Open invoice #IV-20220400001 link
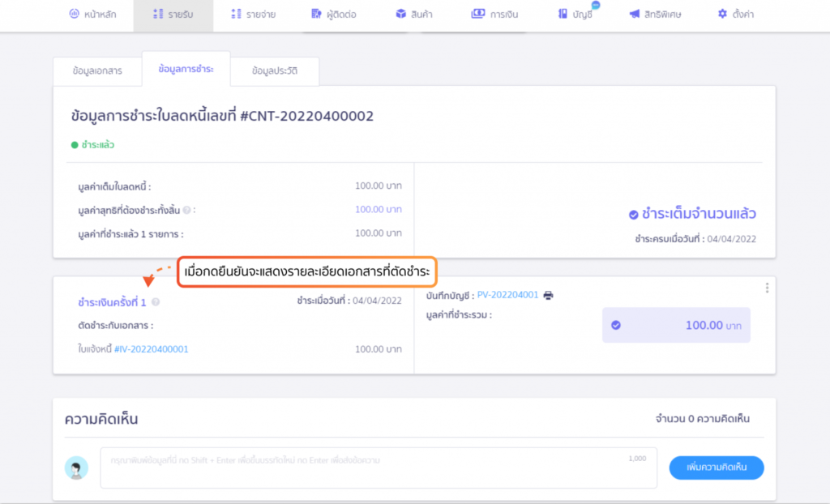Screen dimensions: 830x504 click(152, 349)
